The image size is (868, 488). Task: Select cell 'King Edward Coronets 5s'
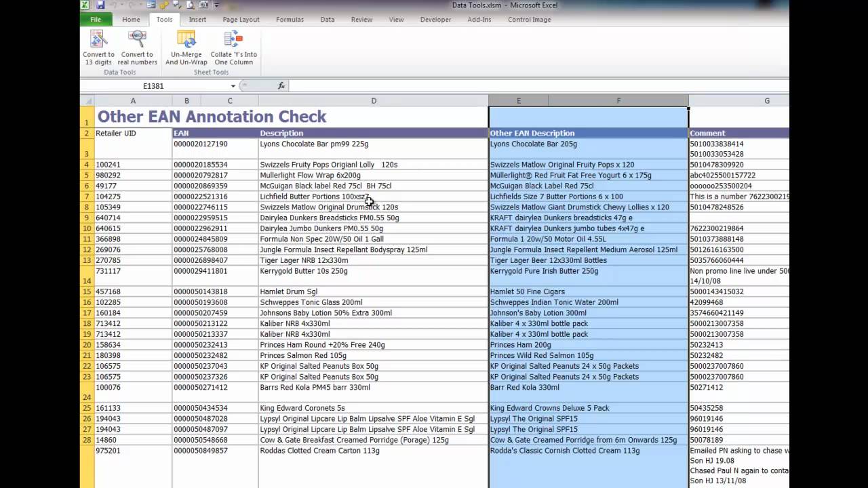(x=374, y=409)
